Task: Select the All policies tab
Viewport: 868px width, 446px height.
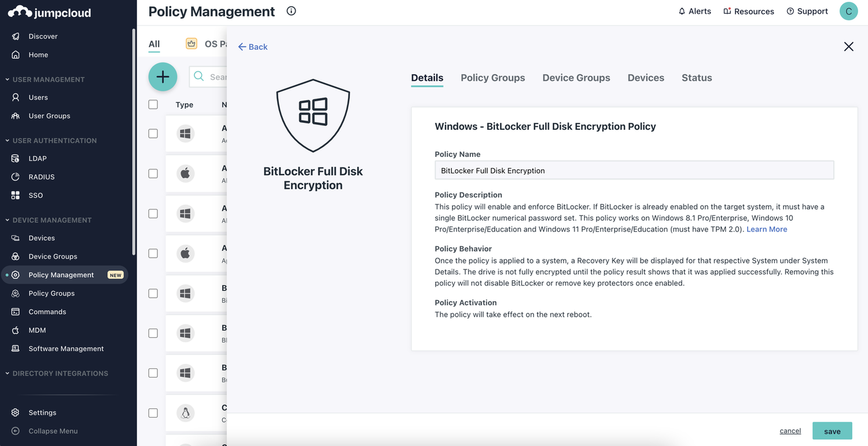Action: click(x=154, y=44)
